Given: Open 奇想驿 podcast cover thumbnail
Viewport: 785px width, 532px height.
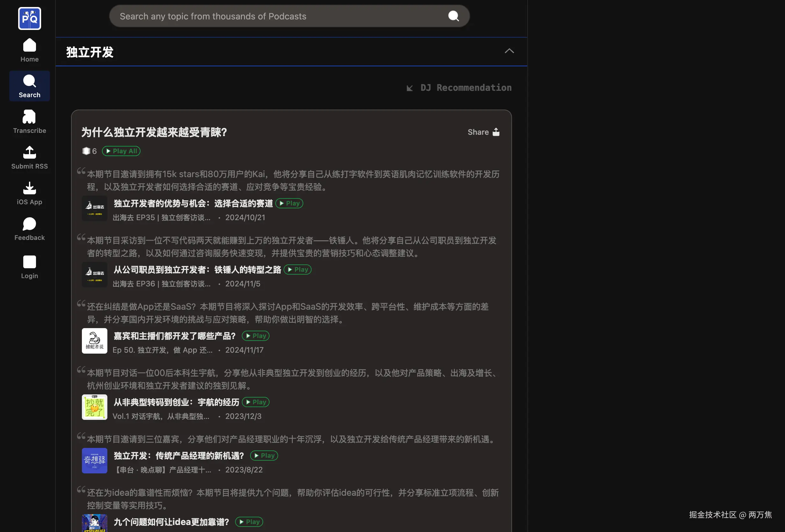Looking at the screenshot, I should tap(94, 460).
